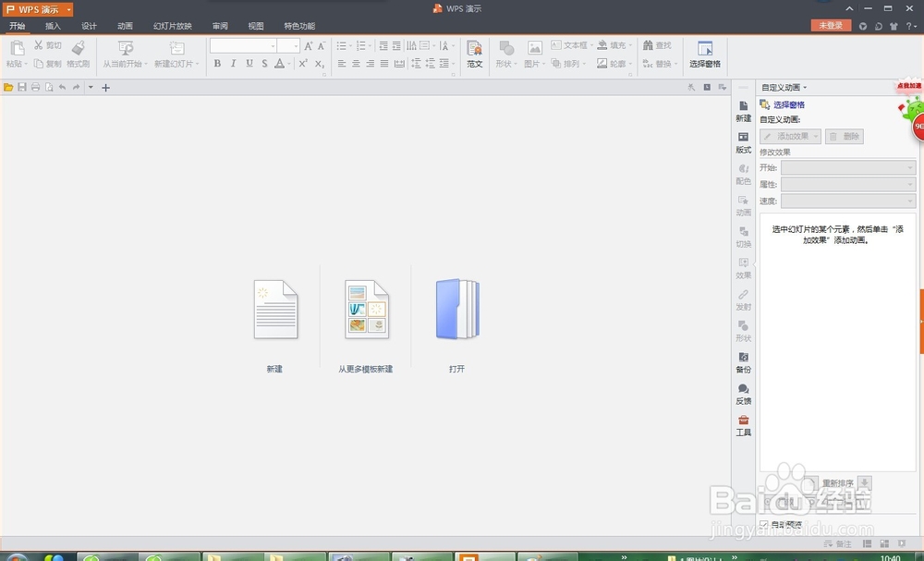Click the 删除 (Delete) effect button
The image size is (924, 561).
[x=845, y=136]
